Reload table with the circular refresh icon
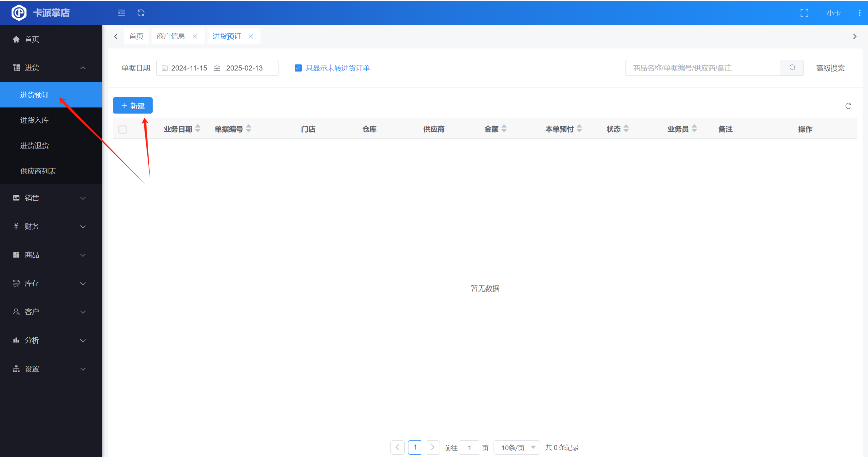Image resolution: width=868 pixels, height=457 pixels. pos(848,106)
